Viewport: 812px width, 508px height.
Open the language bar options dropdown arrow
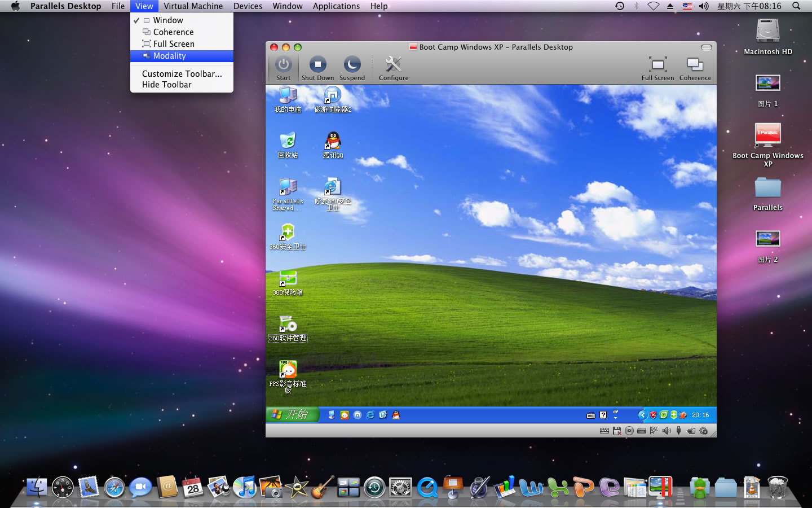[x=615, y=418]
